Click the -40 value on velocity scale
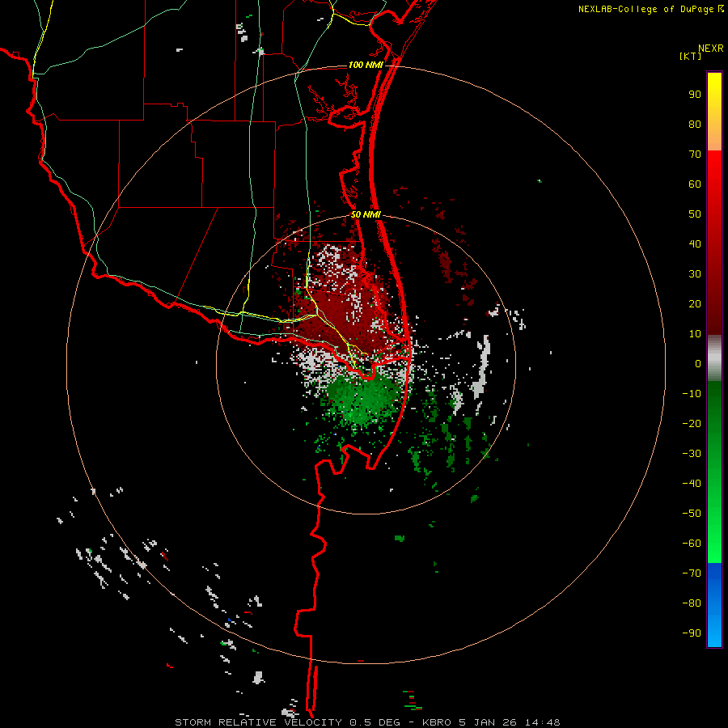The height and width of the screenshot is (728, 728). (692, 484)
